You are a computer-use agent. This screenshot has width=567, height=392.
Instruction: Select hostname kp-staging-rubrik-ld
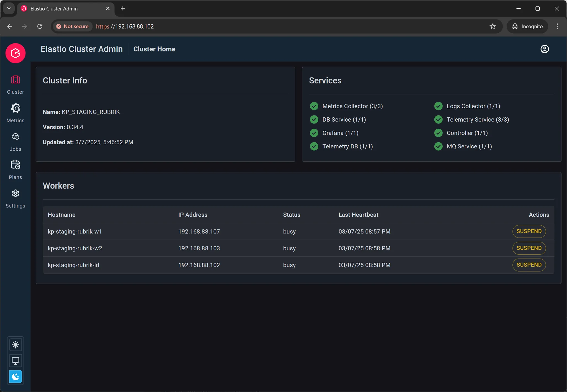click(73, 265)
